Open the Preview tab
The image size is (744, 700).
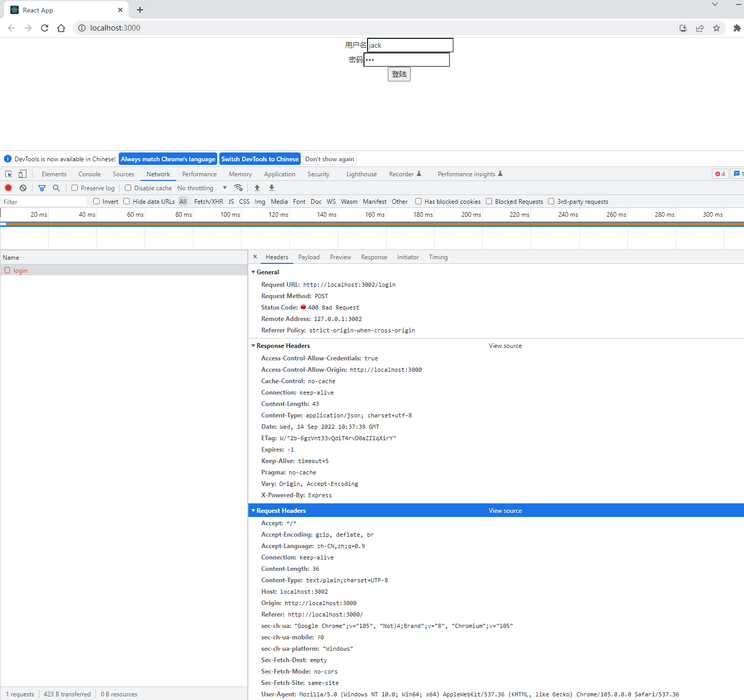(x=341, y=257)
